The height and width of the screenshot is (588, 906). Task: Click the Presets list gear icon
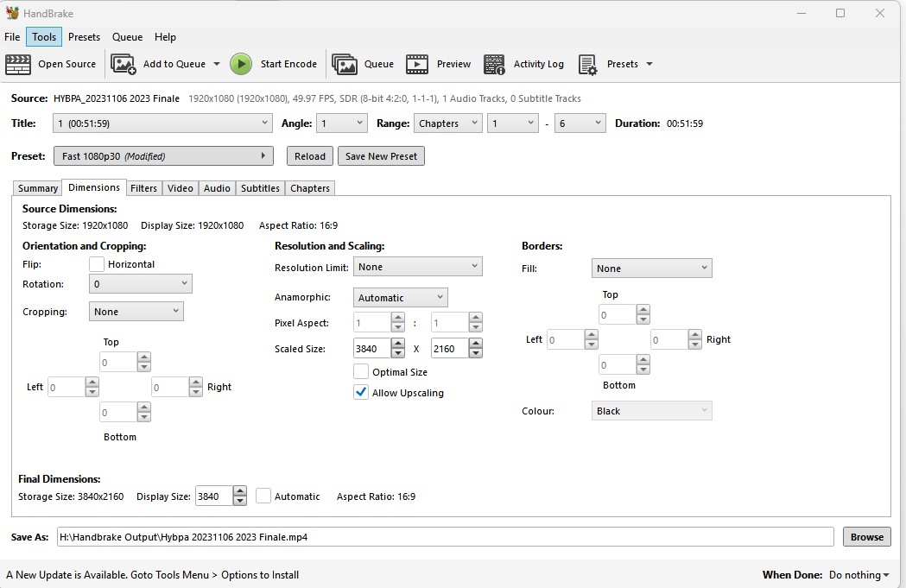(588, 64)
